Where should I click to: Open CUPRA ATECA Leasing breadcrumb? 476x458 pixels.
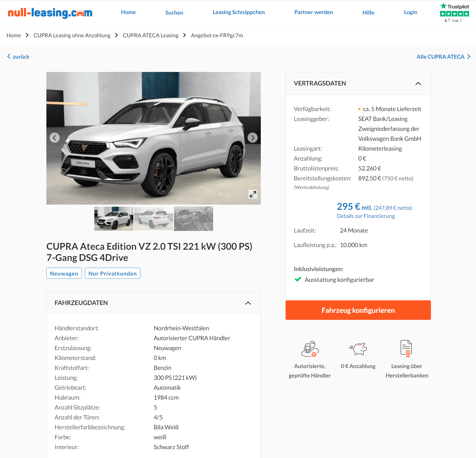151,35
